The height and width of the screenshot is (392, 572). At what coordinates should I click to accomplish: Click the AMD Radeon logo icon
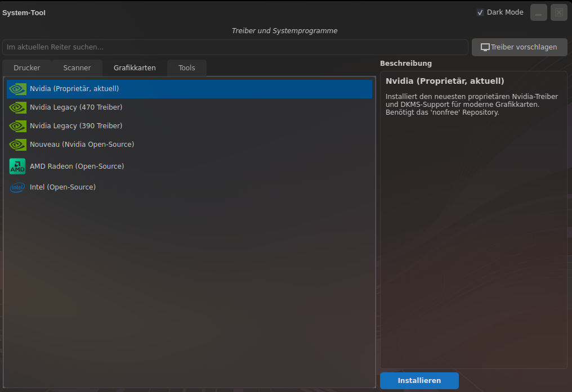click(18, 166)
